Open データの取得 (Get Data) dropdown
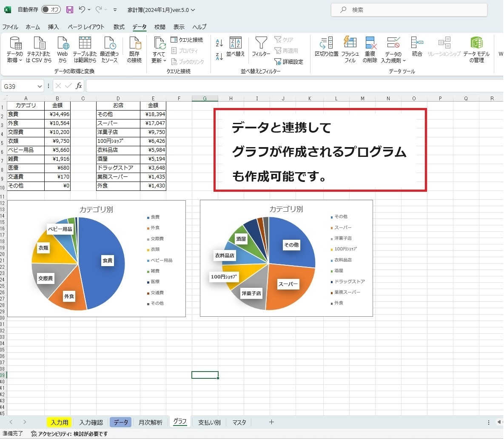The height and width of the screenshot is (440, 504). (15, 49)
